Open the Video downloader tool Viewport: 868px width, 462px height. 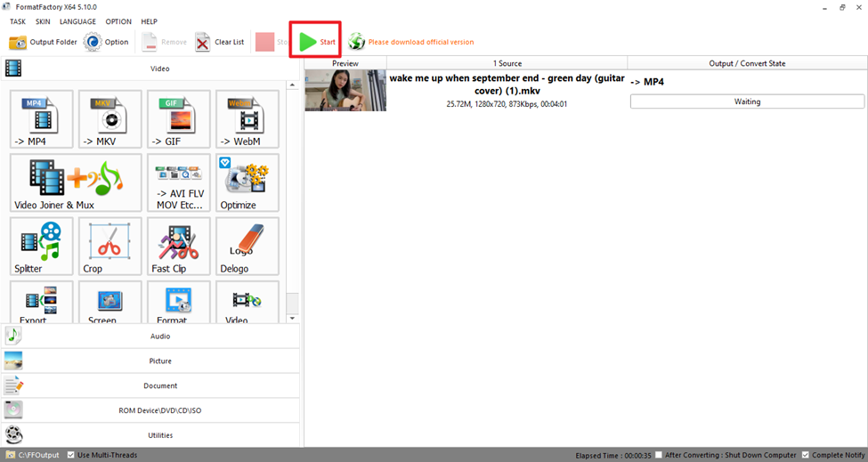pyautogui.click(x=247, y=303)
